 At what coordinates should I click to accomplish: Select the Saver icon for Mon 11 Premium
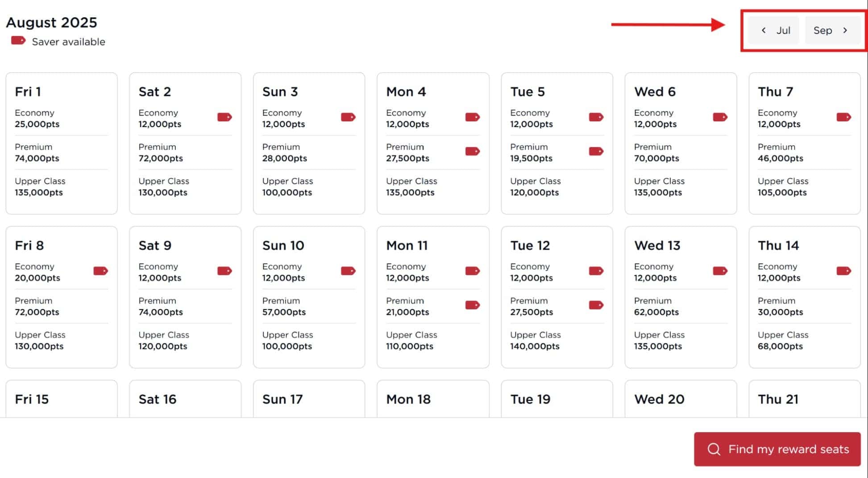[473, 305]
